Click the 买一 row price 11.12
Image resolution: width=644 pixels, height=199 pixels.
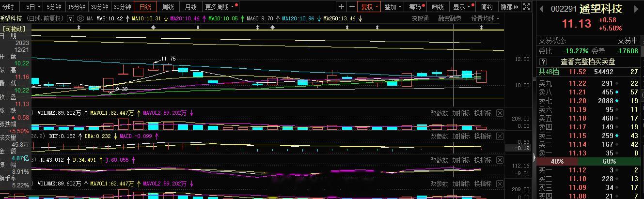(x=578, y=170)
